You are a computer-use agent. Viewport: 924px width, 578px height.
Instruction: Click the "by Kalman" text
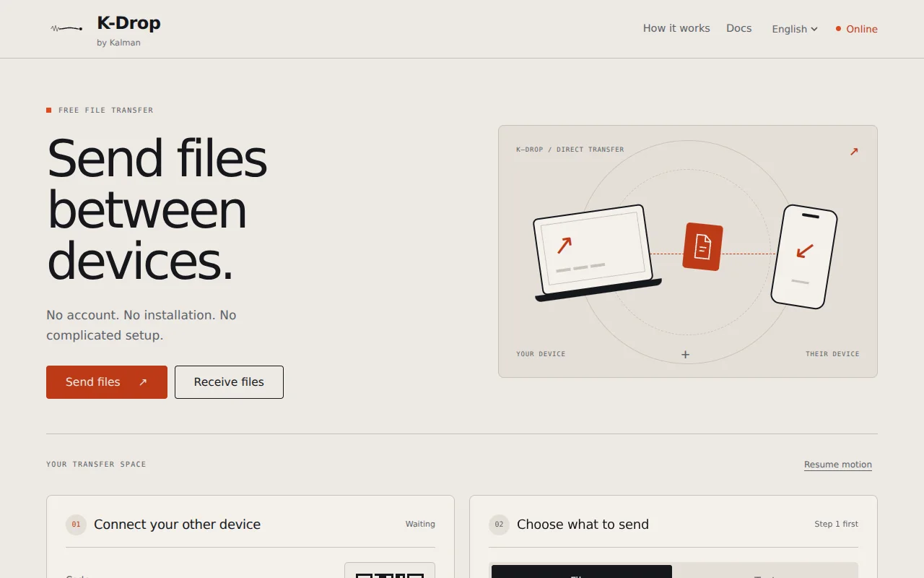tap(118, 43)
